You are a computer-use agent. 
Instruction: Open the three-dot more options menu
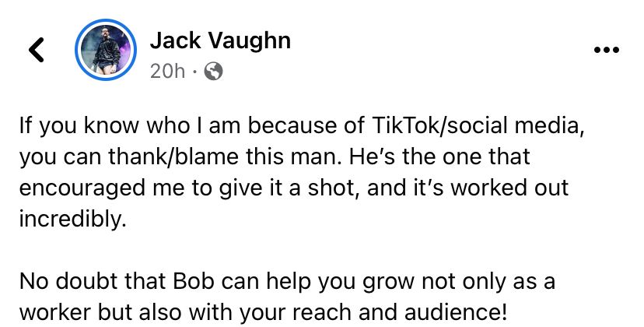tap(607, 50)
